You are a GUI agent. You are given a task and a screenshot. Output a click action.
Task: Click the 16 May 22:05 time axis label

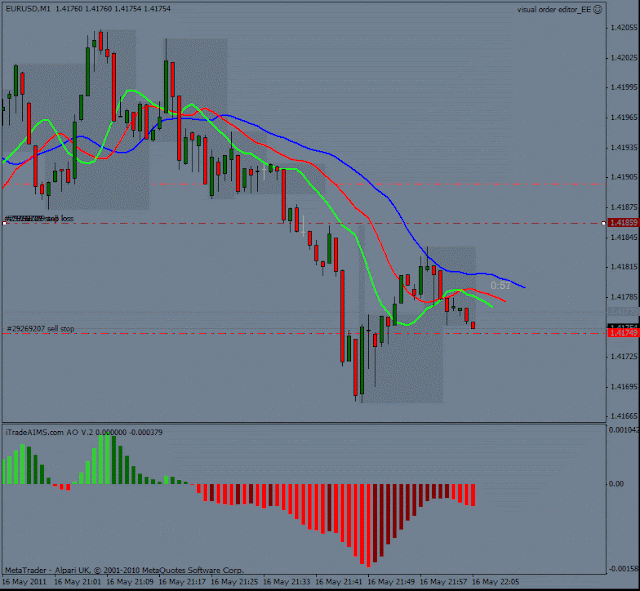pyautogui.click(x=496, y=582)
